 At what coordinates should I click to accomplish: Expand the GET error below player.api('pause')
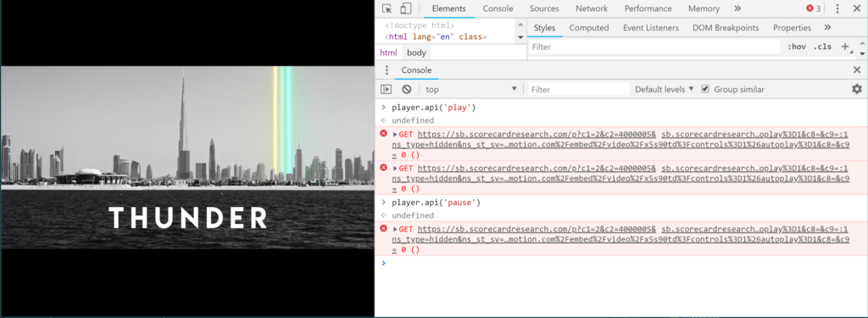click(396, 229)
